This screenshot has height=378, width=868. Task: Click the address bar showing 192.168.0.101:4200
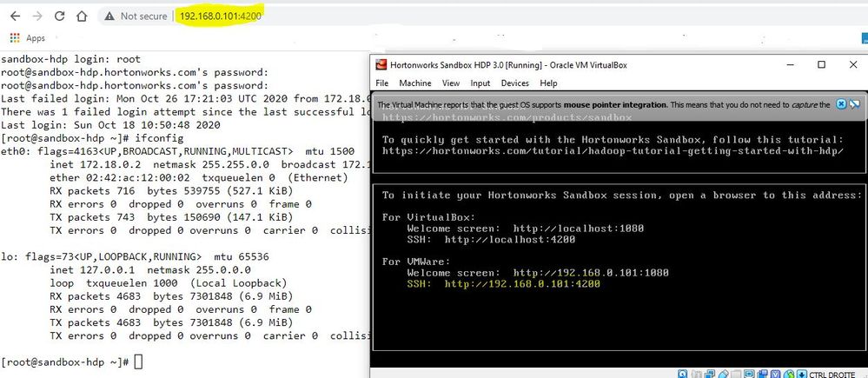pyautogui.click(x=221, y=16)
